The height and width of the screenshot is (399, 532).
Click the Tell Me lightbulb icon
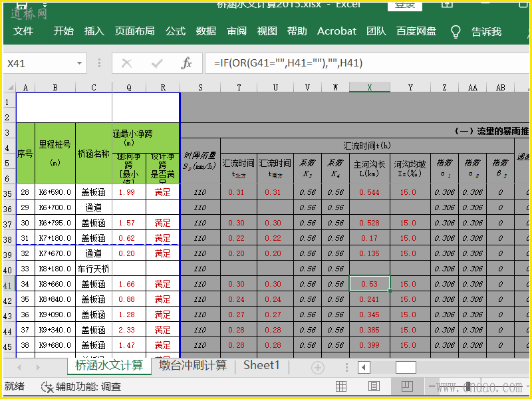click(x=456, y=31)
